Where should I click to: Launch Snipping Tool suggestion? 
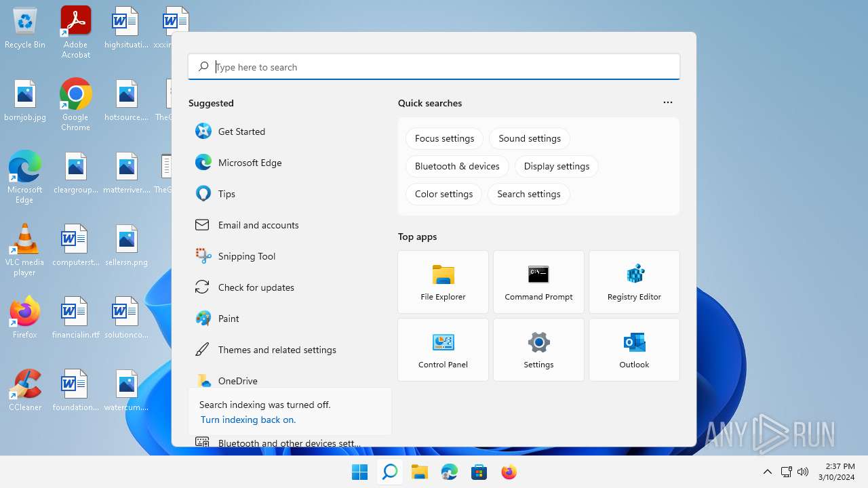click(290, 256)
